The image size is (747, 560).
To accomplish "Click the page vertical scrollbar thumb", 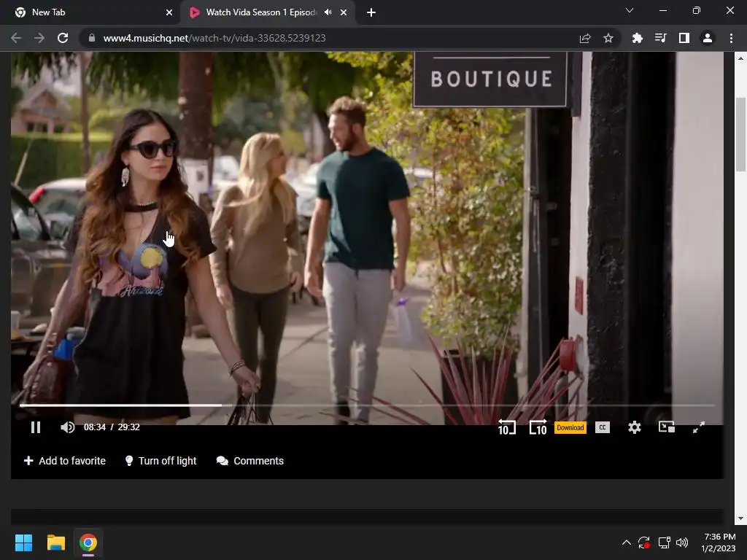I will coord(740,134).
